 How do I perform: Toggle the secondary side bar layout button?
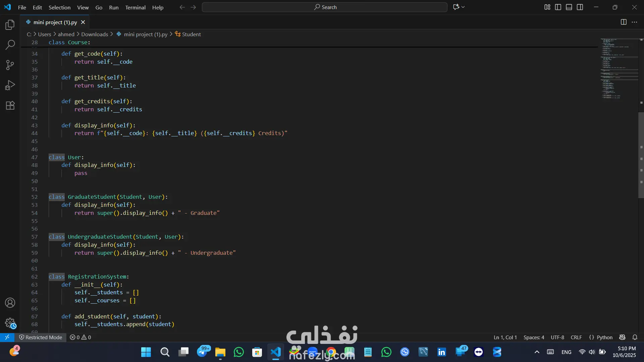coord(580,7)
